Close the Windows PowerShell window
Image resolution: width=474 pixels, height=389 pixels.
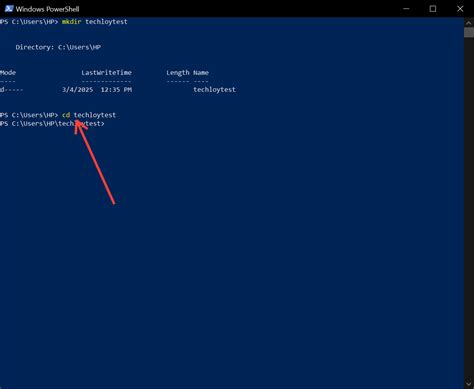(x=460, y=9)
